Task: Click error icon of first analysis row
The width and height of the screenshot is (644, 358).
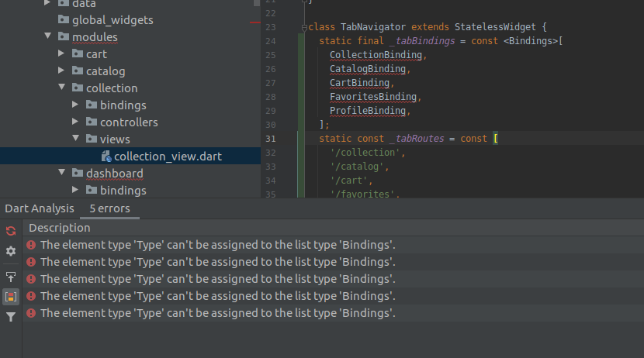Action: (x=31, y=245)
